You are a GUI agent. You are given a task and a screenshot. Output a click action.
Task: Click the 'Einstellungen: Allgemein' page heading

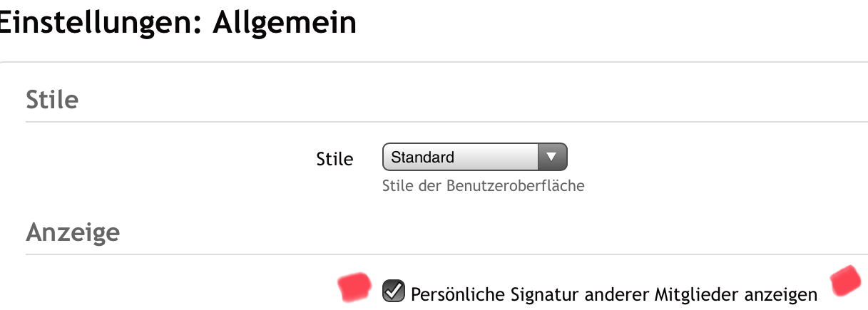coord(178,23)
